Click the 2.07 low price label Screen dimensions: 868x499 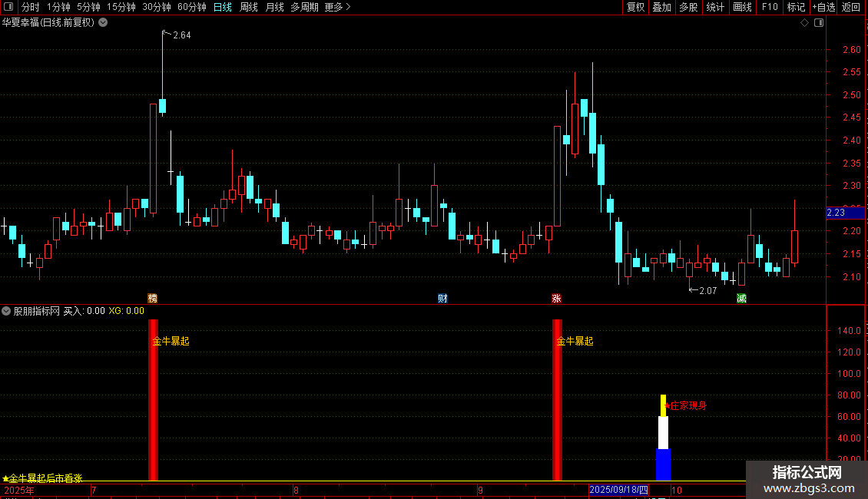pos(707,290)
